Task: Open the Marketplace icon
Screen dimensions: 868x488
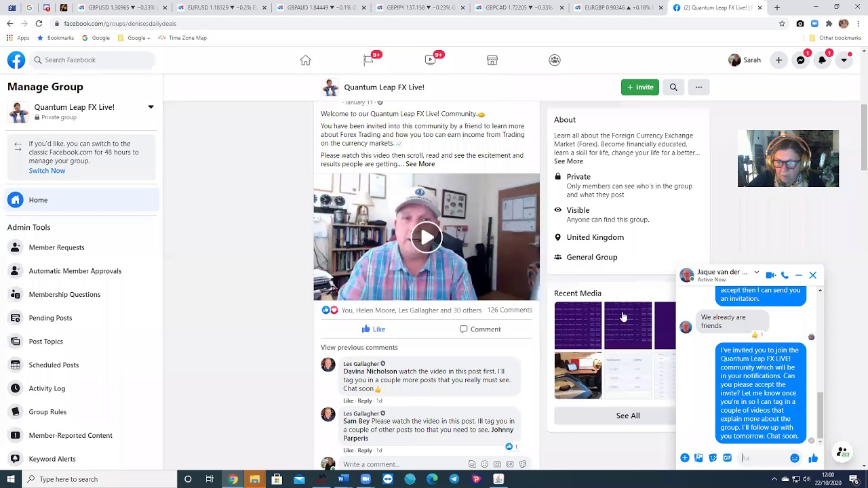Action: (x=492, y=60)
